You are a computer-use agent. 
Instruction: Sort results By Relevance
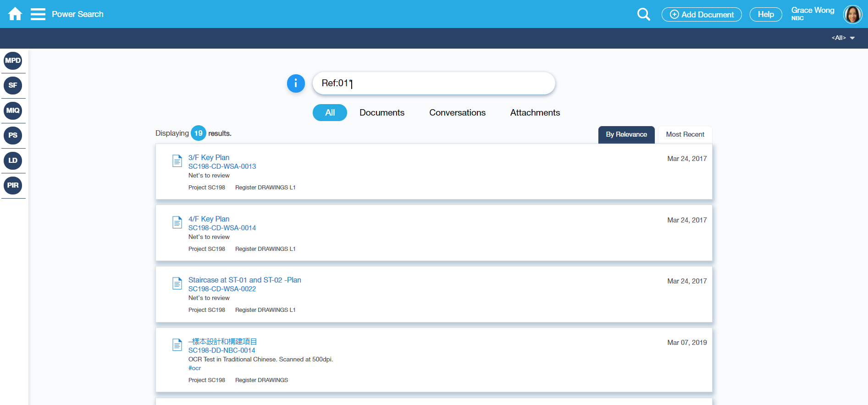tap(626, 134)
